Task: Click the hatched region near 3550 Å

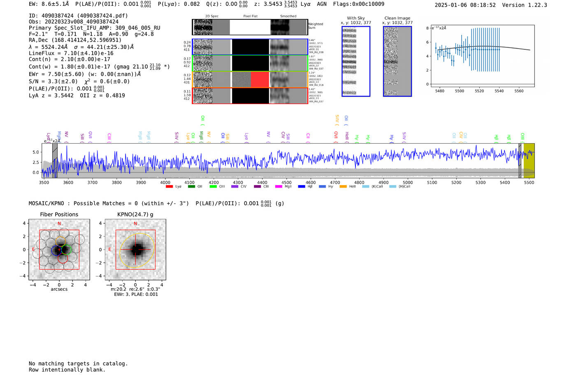Action: (55, 160)
